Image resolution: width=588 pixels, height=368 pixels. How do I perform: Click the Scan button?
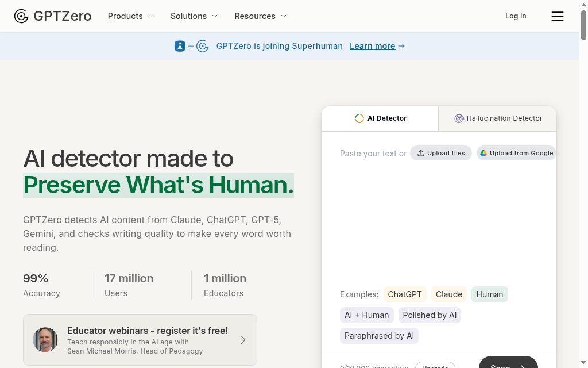click(509, 363)
